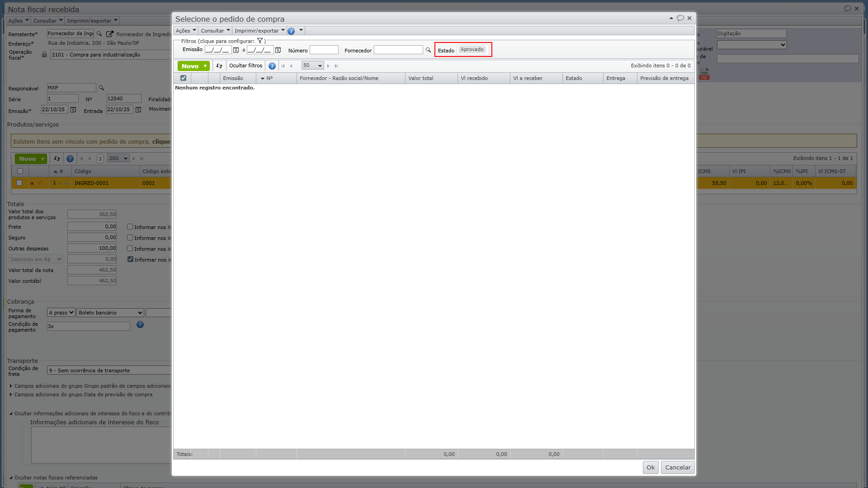Click Ocultar filtros button
This screenshot has height=488, width=868.
[x=245, y=66]
